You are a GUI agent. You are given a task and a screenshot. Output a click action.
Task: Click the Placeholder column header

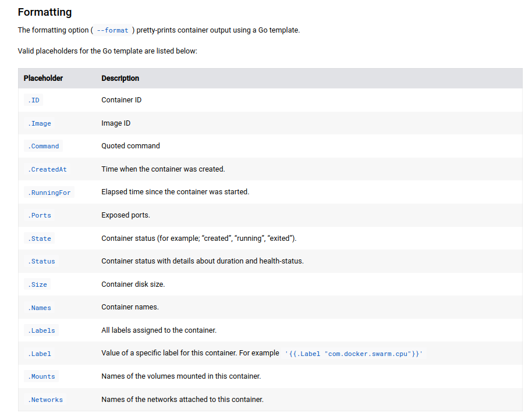coord(43,79)
